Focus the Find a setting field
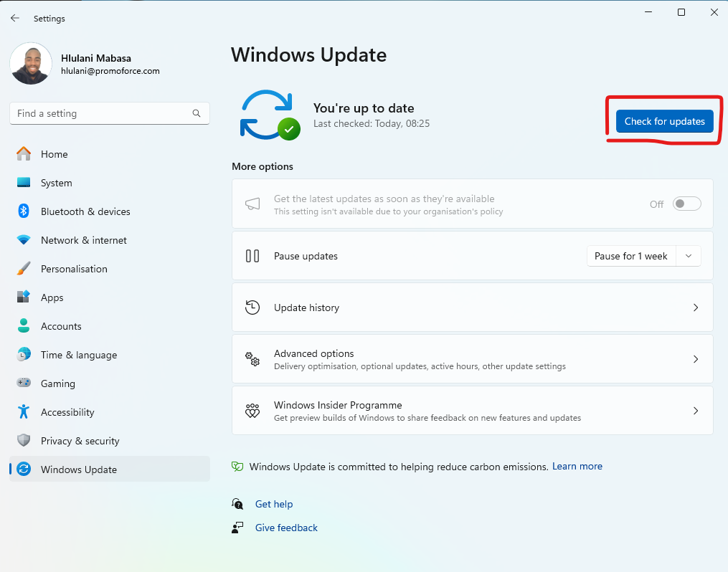The image size is (728, 572). pos(110,113)
